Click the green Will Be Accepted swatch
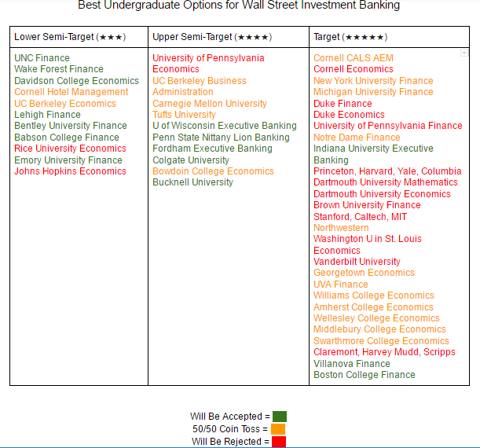The image size is (480, 448). click(x=279, y=417)
